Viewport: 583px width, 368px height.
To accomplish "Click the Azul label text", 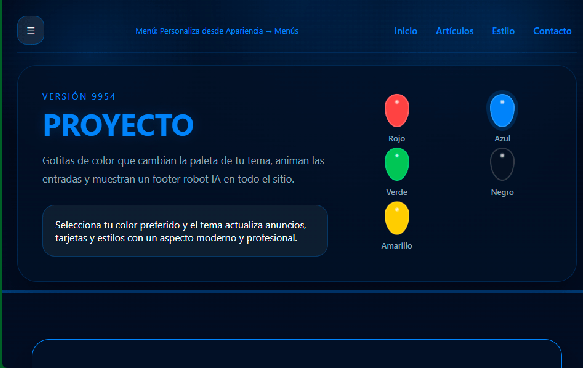I will (x=502, y=138).
